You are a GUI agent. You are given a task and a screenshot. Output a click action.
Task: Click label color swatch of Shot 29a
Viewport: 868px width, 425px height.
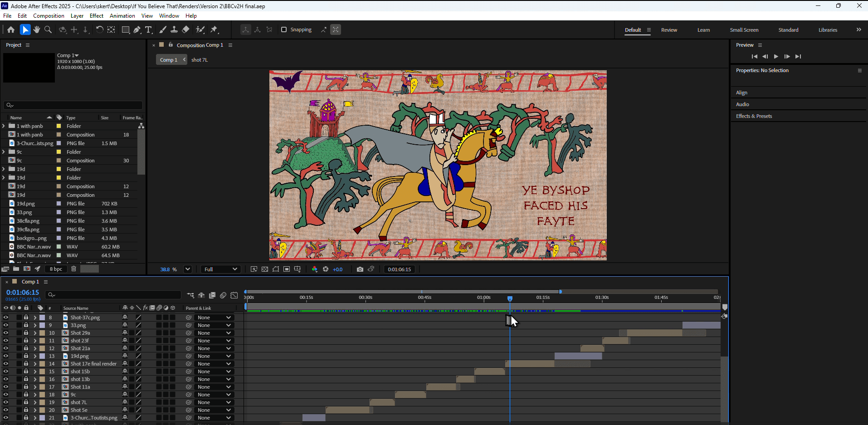point(42,333)
